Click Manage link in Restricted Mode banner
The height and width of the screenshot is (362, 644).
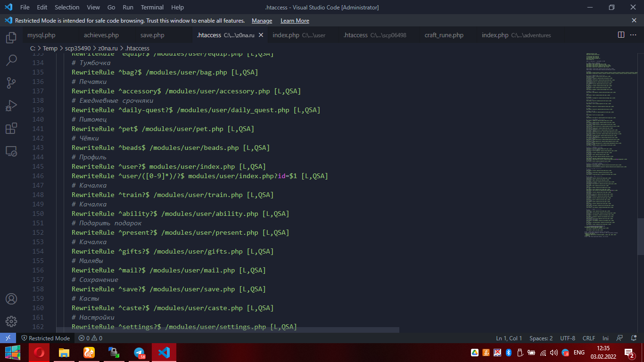click(x=262, y=21)
